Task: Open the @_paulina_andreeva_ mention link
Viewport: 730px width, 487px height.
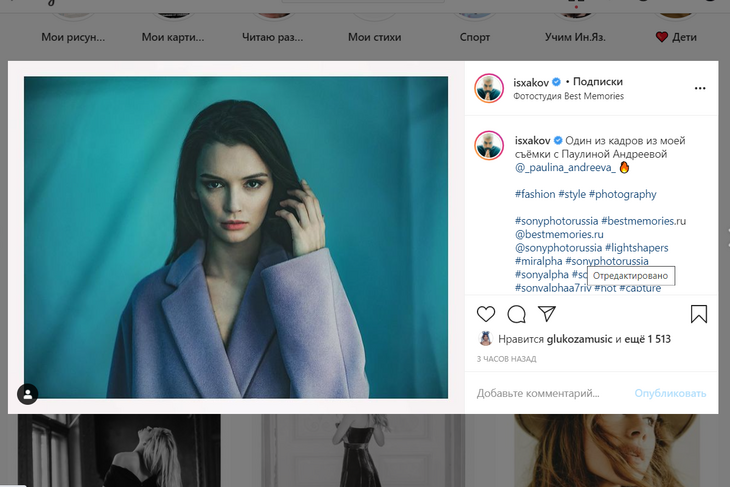Action: coord(566,169)
